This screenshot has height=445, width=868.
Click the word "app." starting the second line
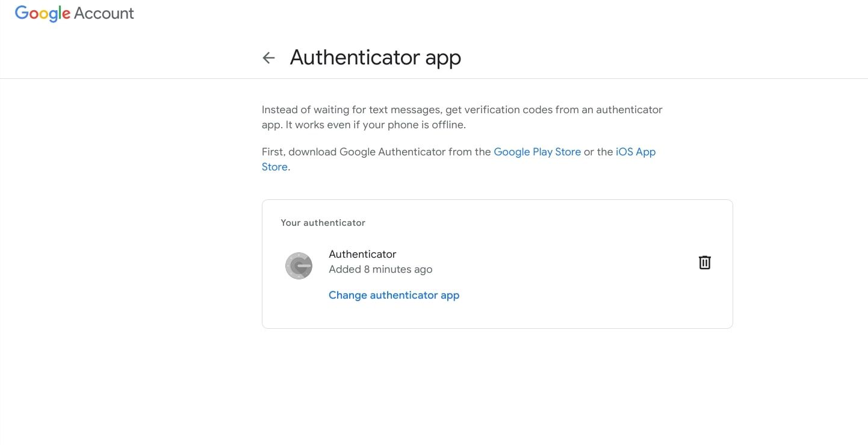(272, 125)
